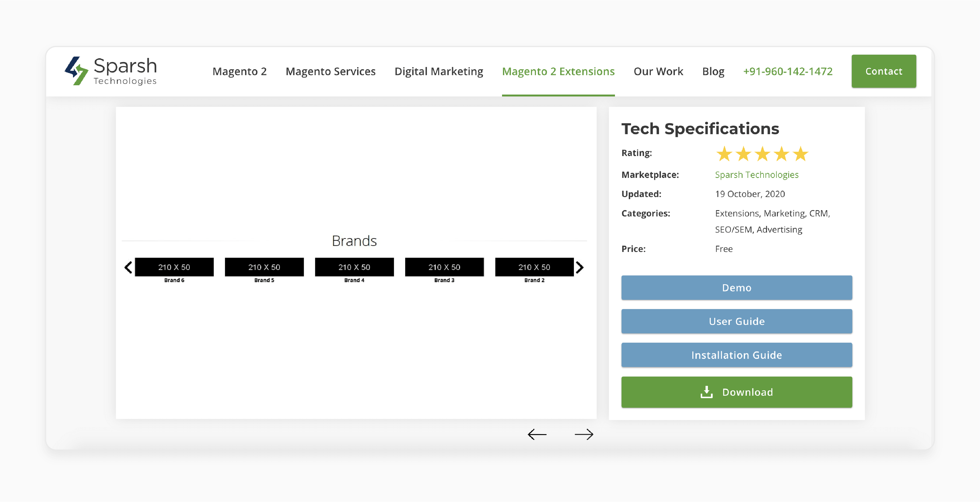Click categories text starting with Extensions, Marketing
This screenshot has width=980, height=502.
(x=772, y=221)
